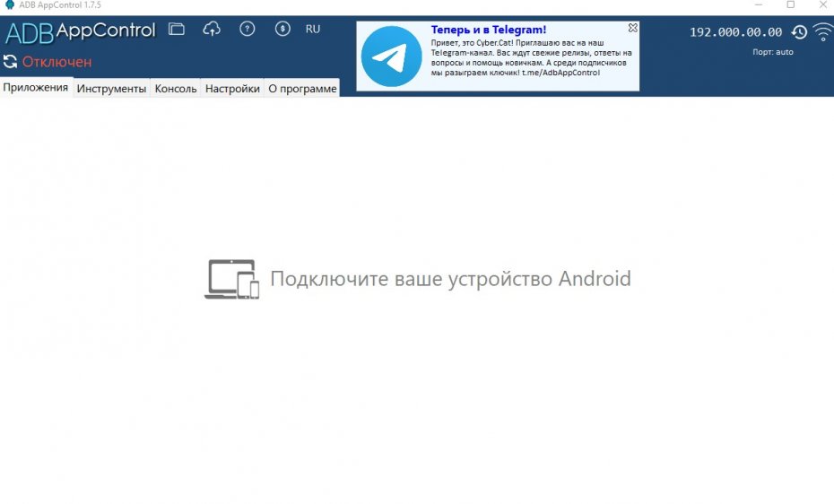Click the IP address field 192.000.00.00
The height and width of the screenshot is (504, 834).
click(735, 32)
